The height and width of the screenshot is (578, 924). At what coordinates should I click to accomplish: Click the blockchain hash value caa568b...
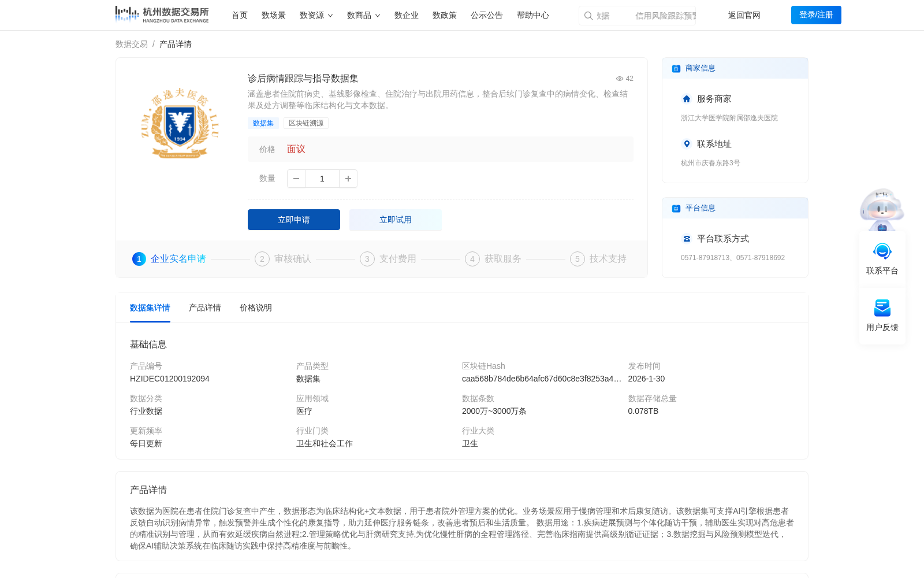pyautogui.click(x=542, y=379)
